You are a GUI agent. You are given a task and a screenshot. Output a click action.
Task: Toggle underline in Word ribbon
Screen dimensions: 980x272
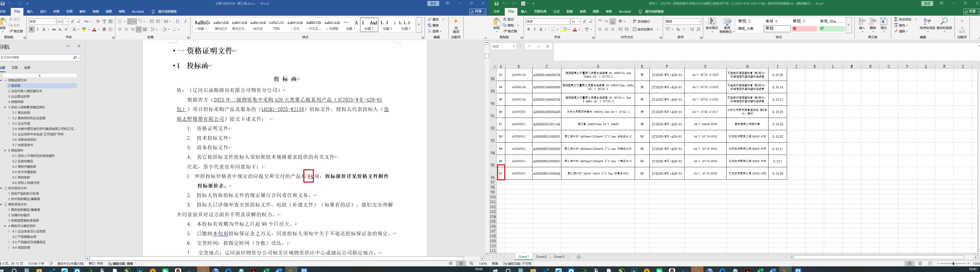pos(44,29)
